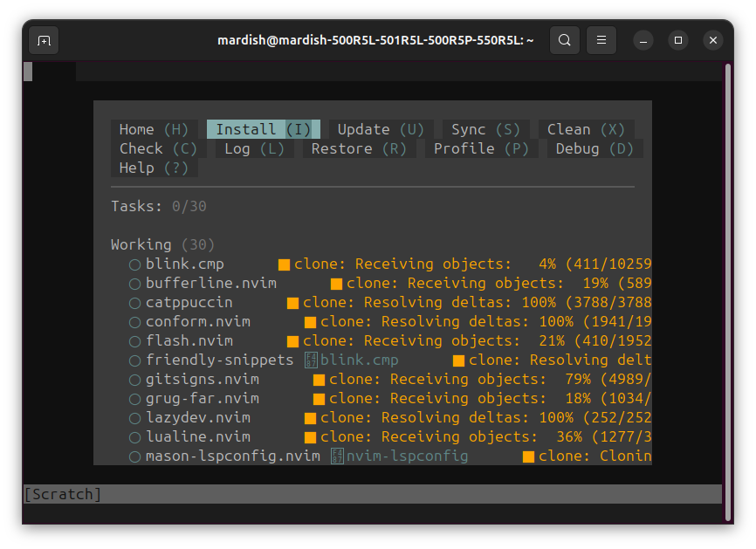Click blink.cmp dependency label after friendly-snippets
The width and height of the screenshot is (756, 549).
click(x=360, y=360)
